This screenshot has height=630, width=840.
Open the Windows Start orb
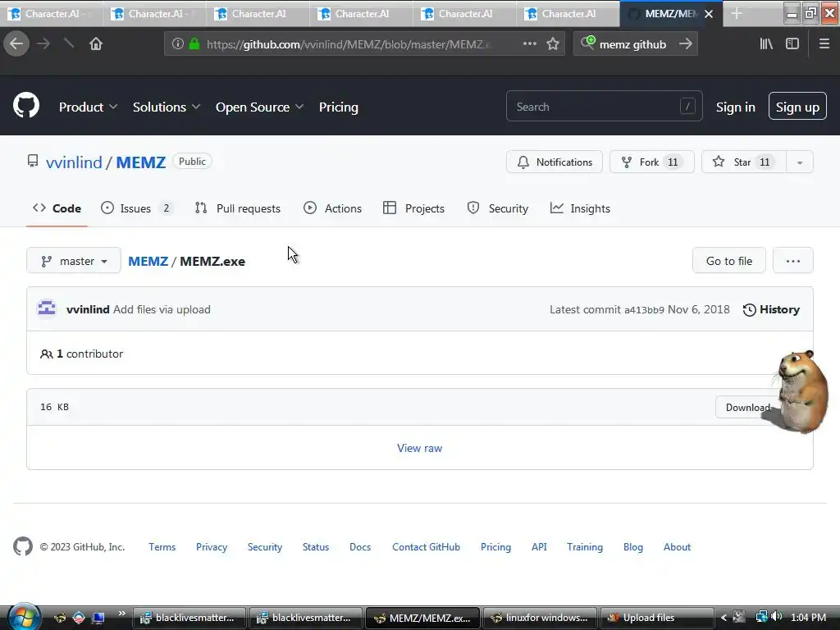pos(23,617)
